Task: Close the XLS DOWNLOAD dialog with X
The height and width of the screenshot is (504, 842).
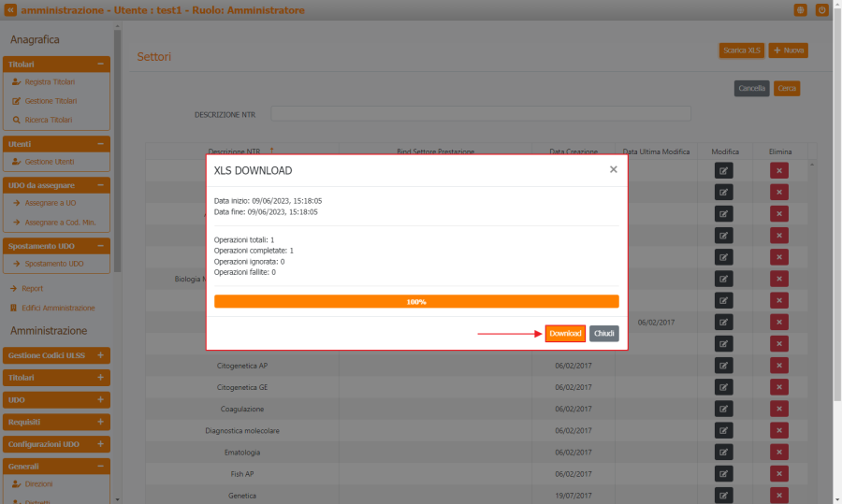Action: click(x=614, y=169)
